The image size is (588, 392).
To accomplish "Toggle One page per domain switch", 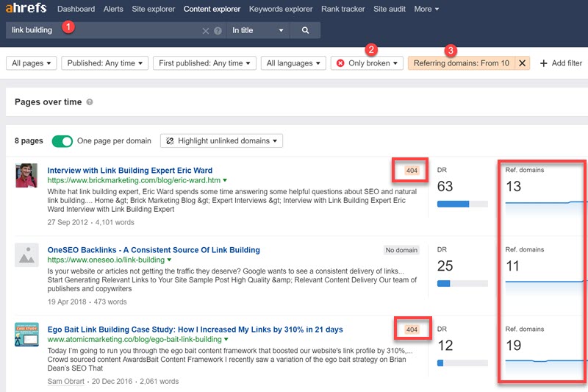I will [x=62, y=141].
